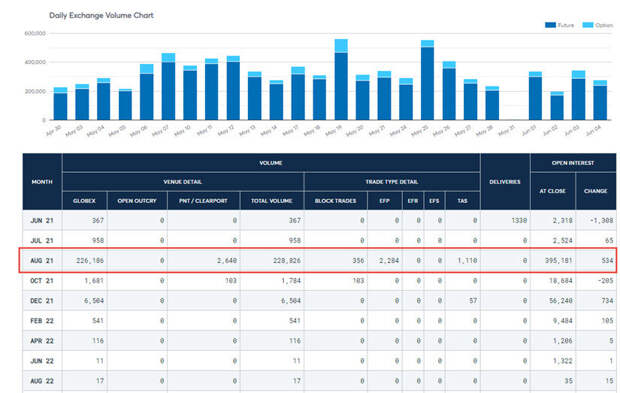Click the Apr 30 volume bar
The width and height of the screenshot is (620, 393).
tap(60, 104)
